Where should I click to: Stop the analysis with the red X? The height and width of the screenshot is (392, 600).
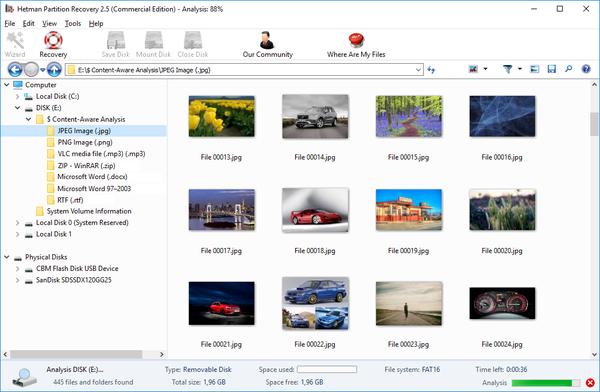click(590, 382)
